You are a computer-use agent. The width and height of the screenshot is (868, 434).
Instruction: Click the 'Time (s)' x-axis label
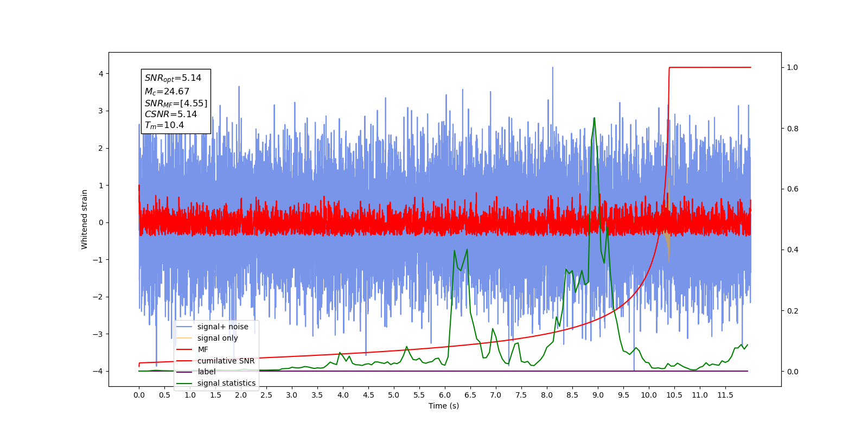(444, 406)
